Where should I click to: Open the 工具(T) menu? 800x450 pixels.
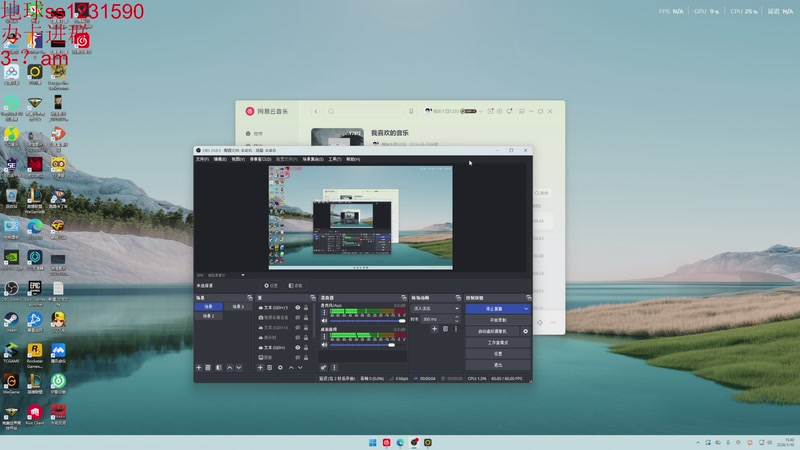(x=335, y=159)
